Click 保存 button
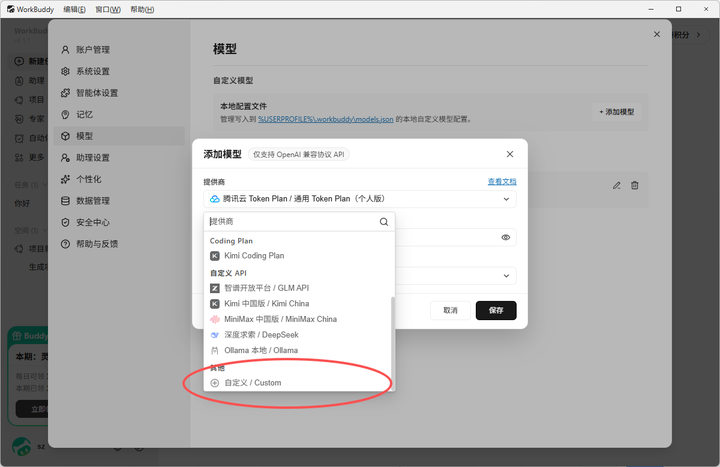 coord(496,310)
